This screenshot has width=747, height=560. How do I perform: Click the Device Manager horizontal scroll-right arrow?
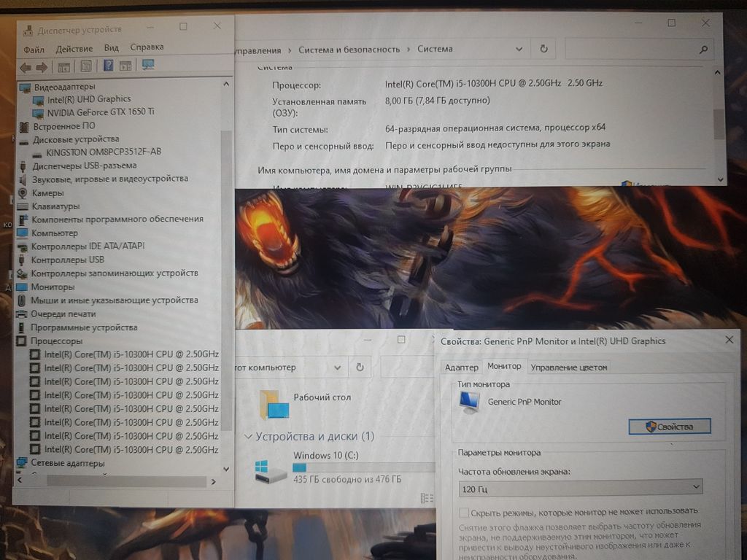[x=214, y=482]
